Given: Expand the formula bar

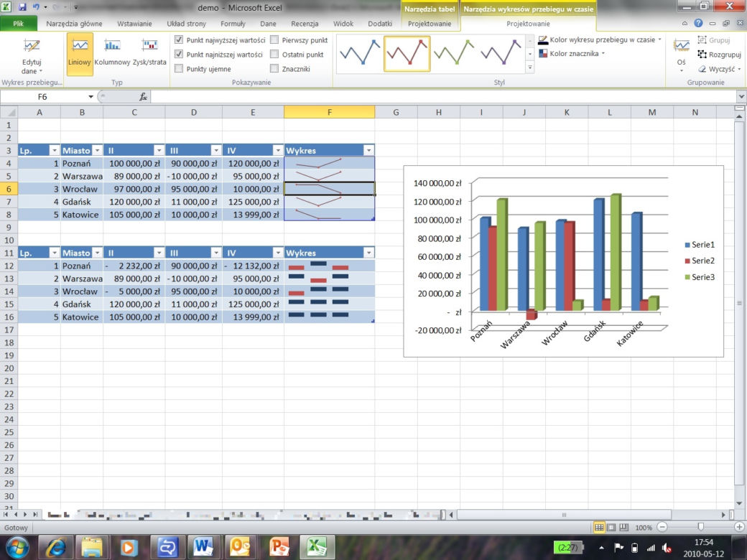Looking at the screenshot, I should 741,97.
